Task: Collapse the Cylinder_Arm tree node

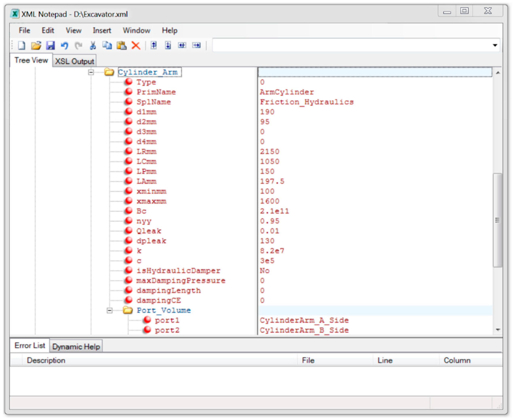Action: pos(91,72)
